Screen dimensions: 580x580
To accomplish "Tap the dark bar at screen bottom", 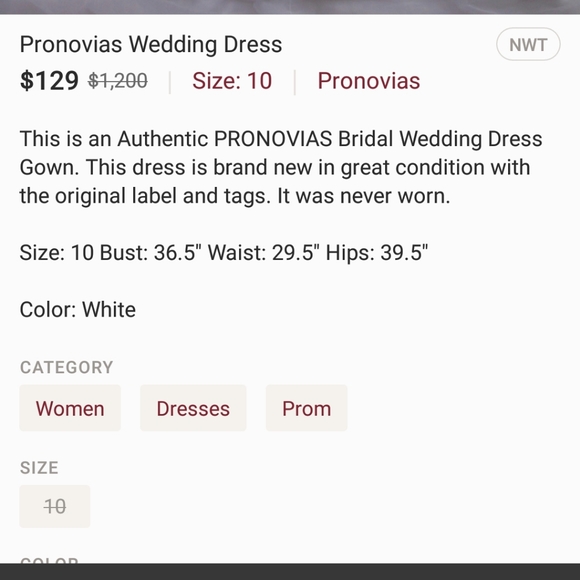I will [290, 572].
